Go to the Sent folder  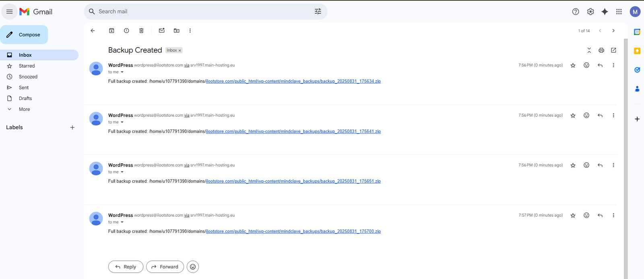tap(24, 87)
